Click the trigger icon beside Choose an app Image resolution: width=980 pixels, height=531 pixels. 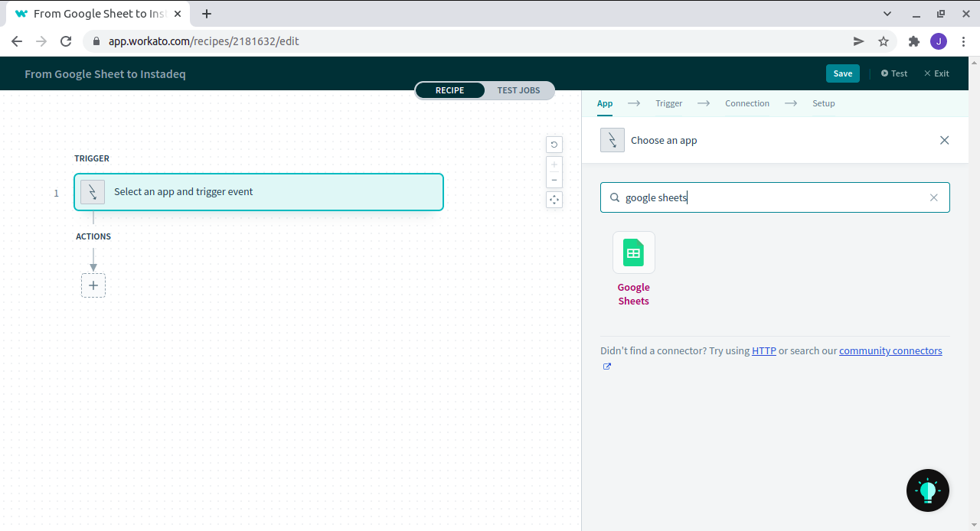click(x=612, y=140)
